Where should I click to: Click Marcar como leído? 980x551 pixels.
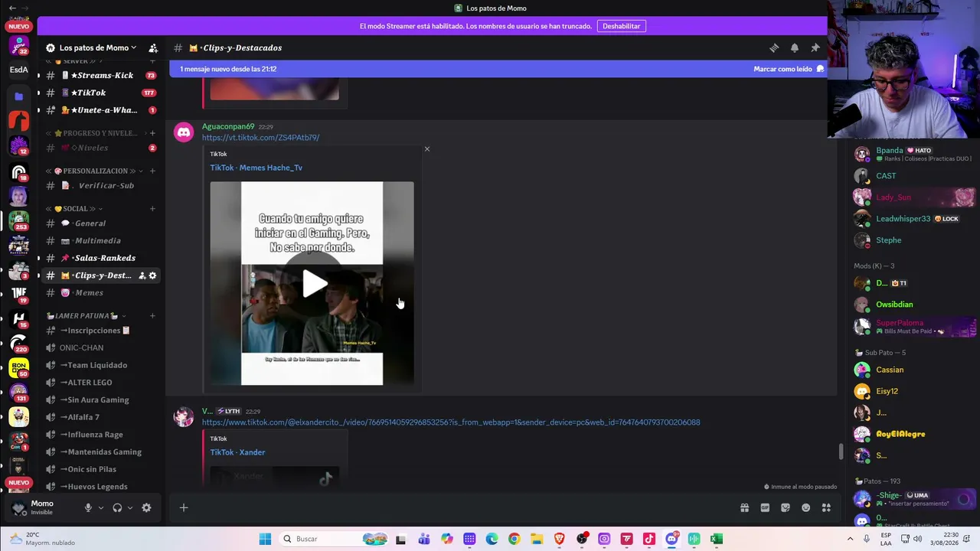(789, 69)
